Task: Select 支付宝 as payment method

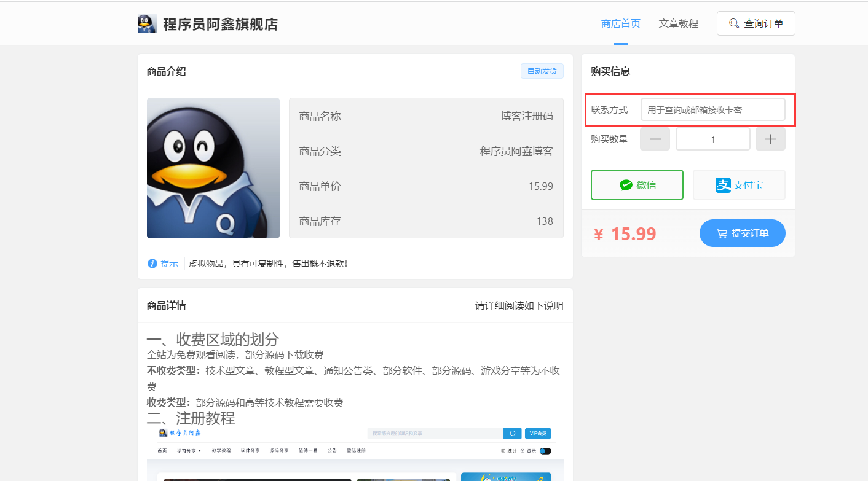Action: pyautogui.click(x=739, y=185)
